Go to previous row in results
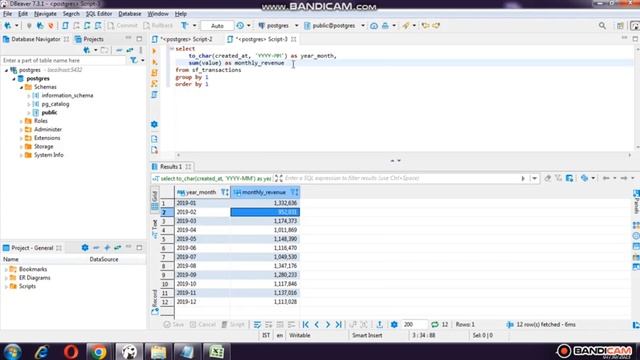 317,324
